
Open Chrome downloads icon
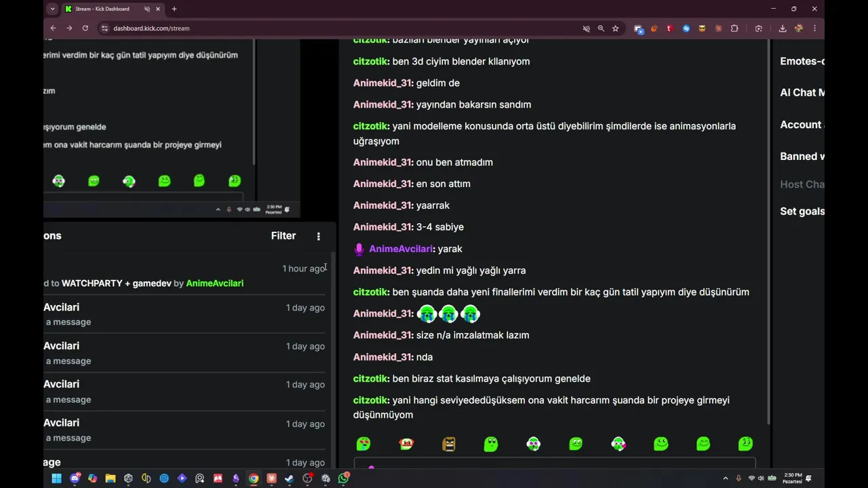tap(782, 28)
